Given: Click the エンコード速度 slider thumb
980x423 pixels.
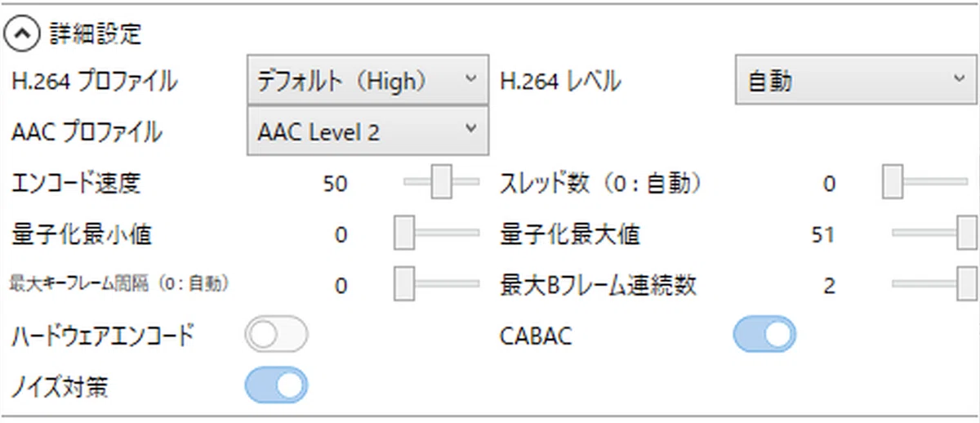Looking at the screenshot, I should pos(442,182).
